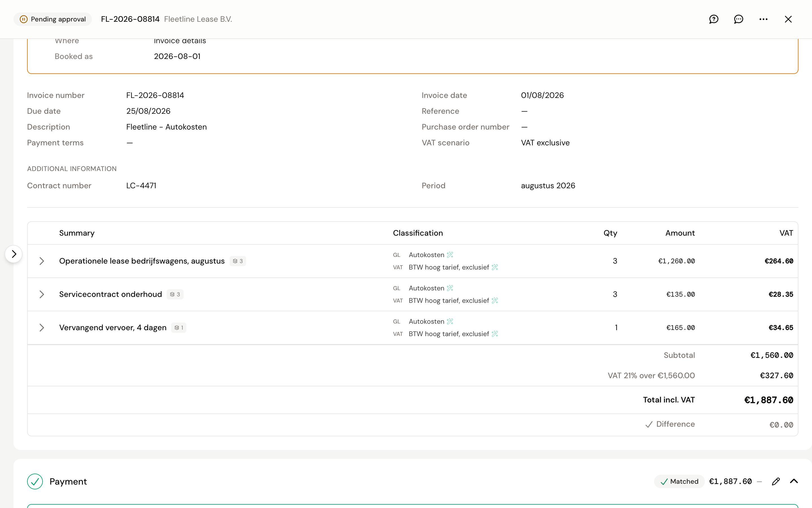Click the 1 line badge on Vervangend vervoer
812x508 pixels.
pyautogui.click(x=178, y=328)
